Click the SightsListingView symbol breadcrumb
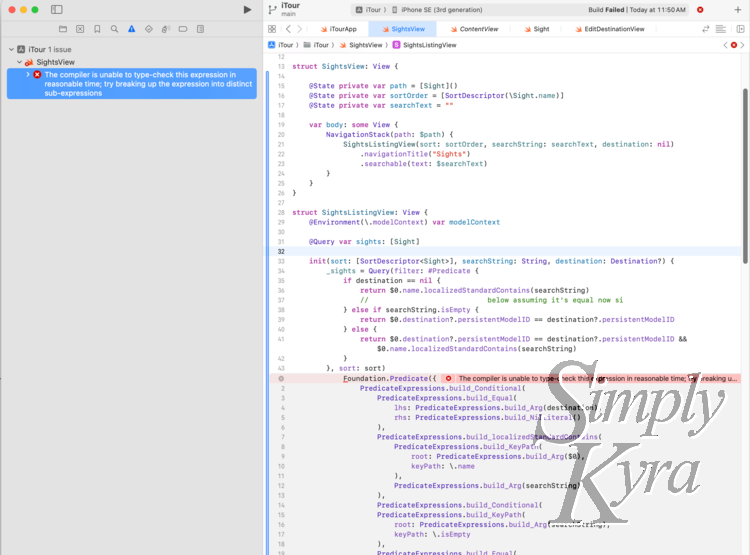This screenshot has width=750, height=555. (x=425, y=45)
